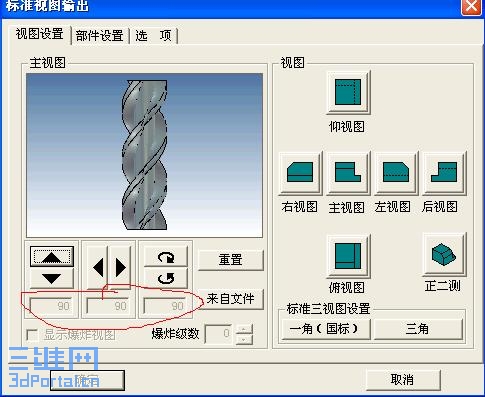485x397 pixels.
Task: Rotate the view left with the left arrow
Action: tap(98, 267)
